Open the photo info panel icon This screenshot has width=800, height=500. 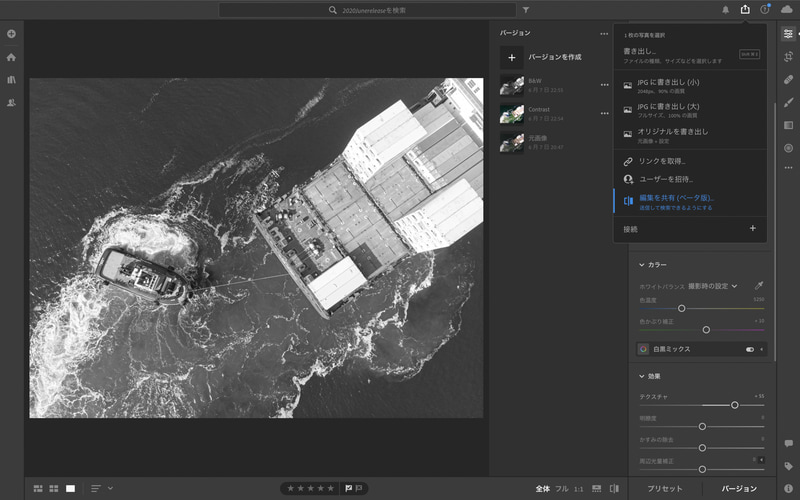pyautogui.click(x=788, y=488)
